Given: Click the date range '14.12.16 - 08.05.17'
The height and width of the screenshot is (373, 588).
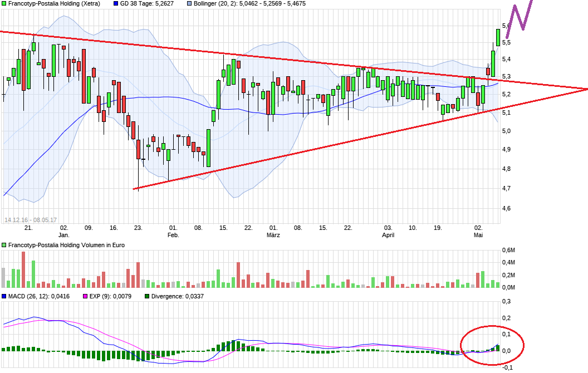Looking at the screenshot, I should [x=31, y=220].
